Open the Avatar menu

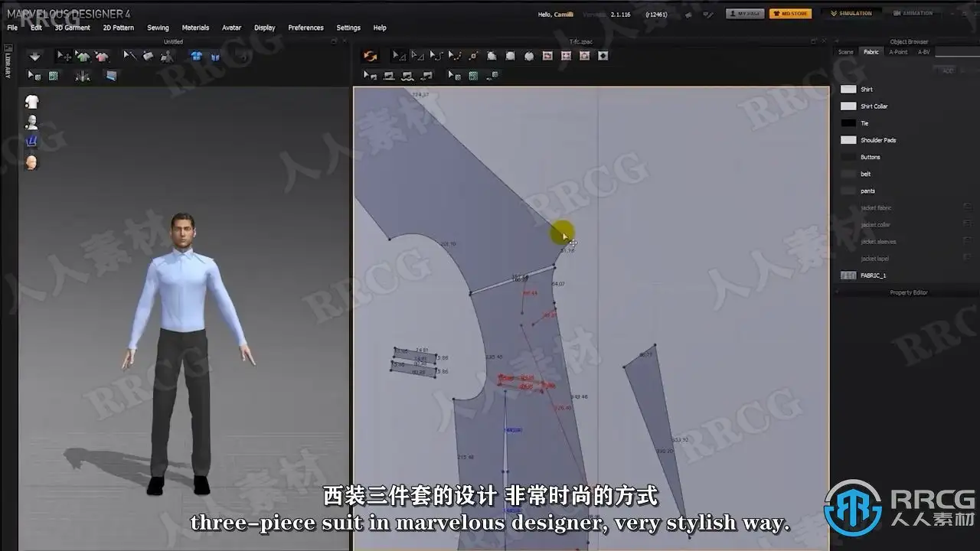click(232, 28)
